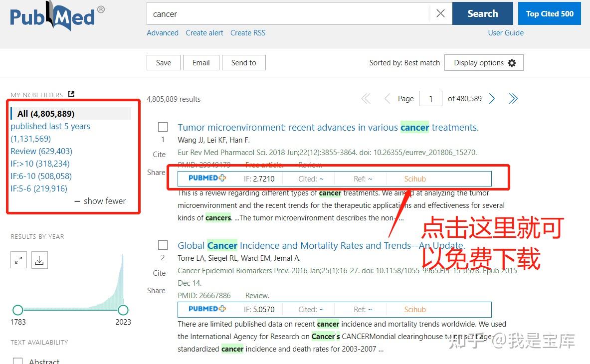The image size is (590, 364).
Task: Enable the Abstract availability checkbox
Action: (x=17, y=361)
